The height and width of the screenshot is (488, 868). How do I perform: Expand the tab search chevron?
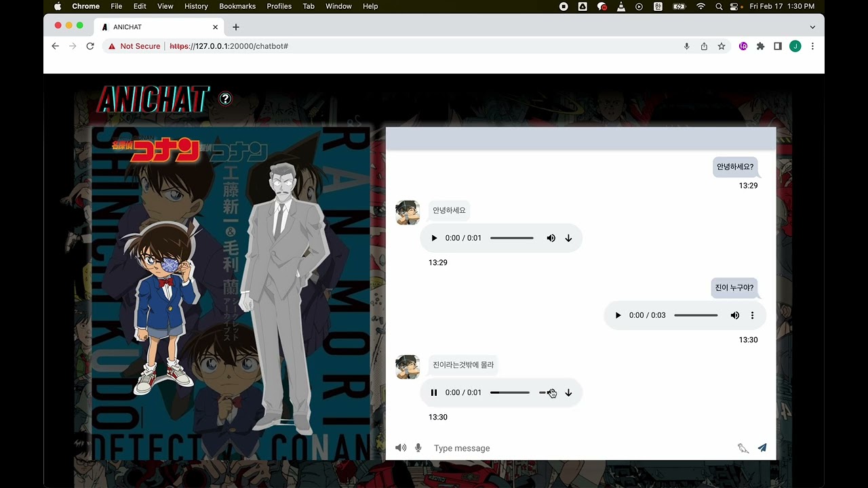click(812, 27)
